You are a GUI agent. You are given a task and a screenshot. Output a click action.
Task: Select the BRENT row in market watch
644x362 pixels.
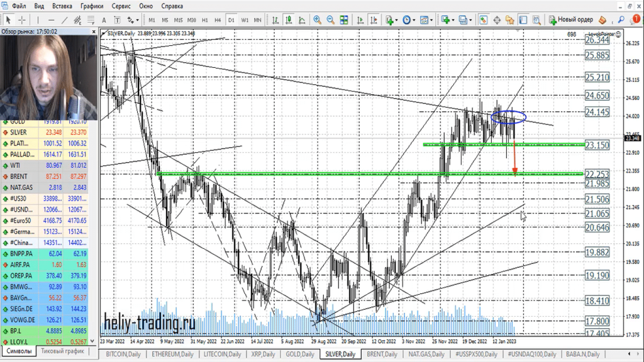point(18,177)
